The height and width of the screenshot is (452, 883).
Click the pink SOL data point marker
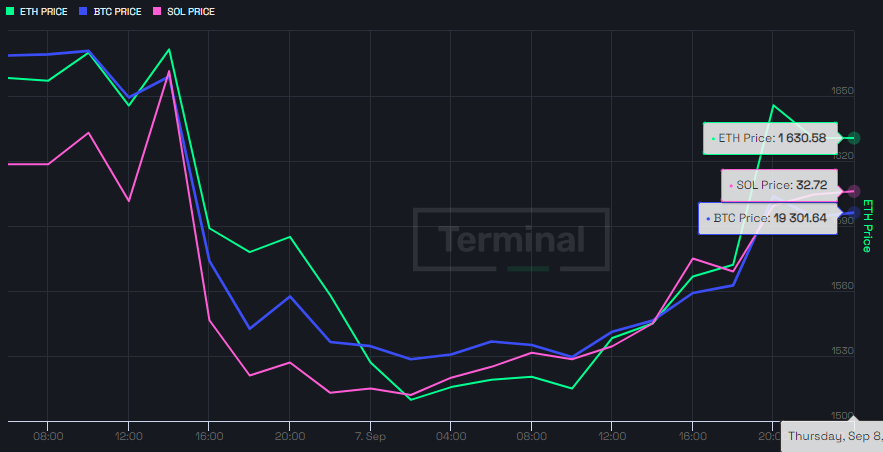click(854, 191)
